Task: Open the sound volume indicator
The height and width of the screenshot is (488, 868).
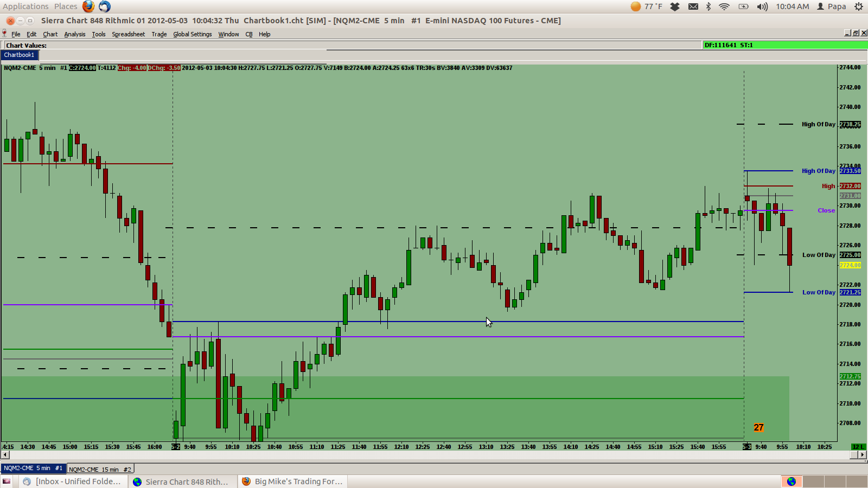Action: 762,7
